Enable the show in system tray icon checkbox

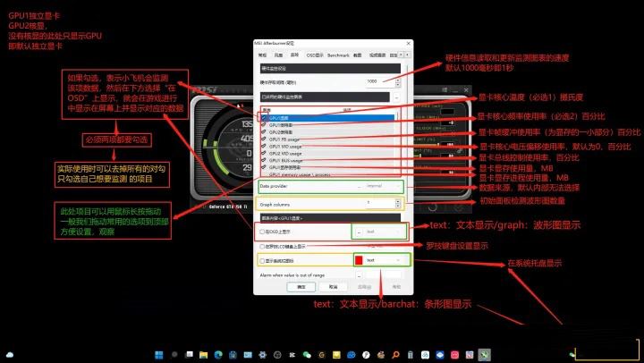[x=262, y=260]
